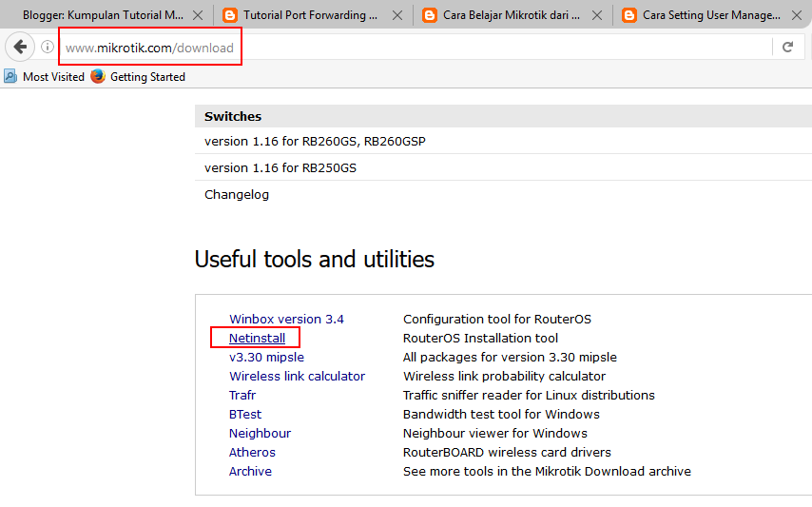This screenshot has width=812, height=507.
Task: Open Archive tools link
Action: tap(251, 471)
